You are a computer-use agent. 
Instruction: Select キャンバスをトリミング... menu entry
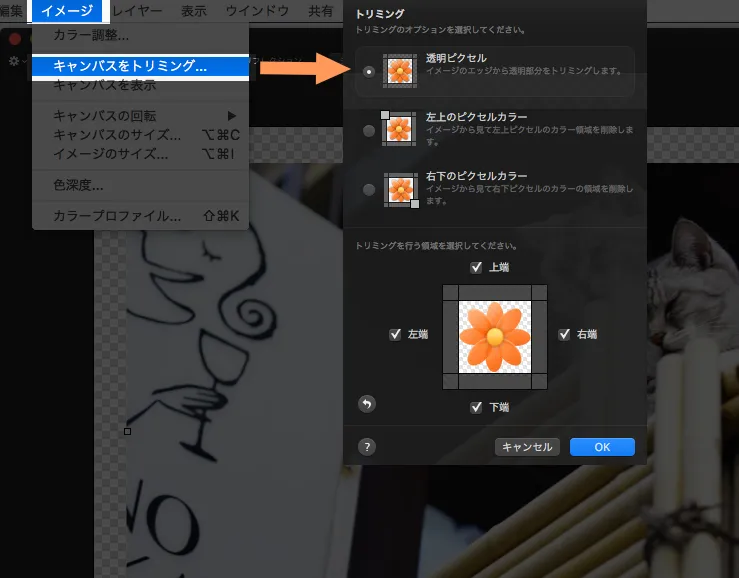140,66
